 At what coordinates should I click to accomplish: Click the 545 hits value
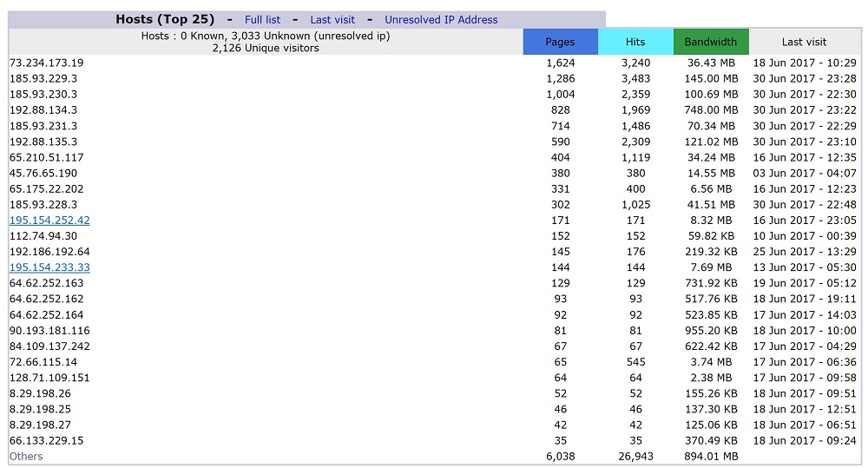pyautogui.click(x=635, y=362)
